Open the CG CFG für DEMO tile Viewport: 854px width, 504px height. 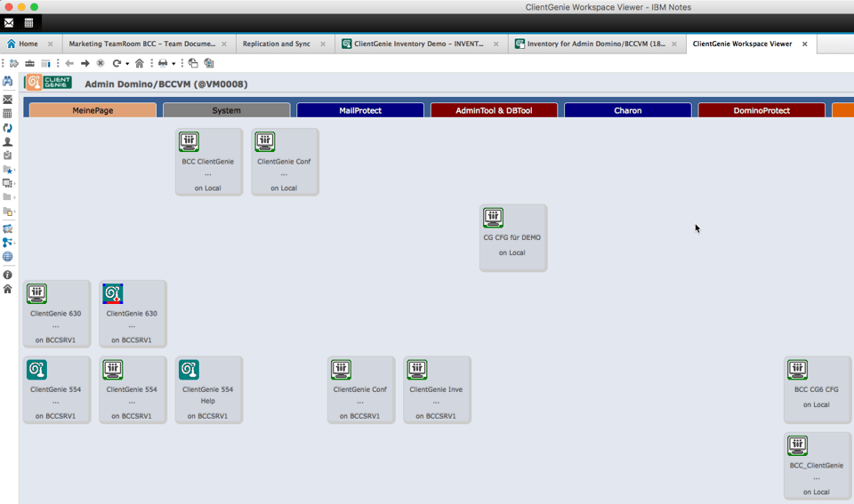coord(513,238)
